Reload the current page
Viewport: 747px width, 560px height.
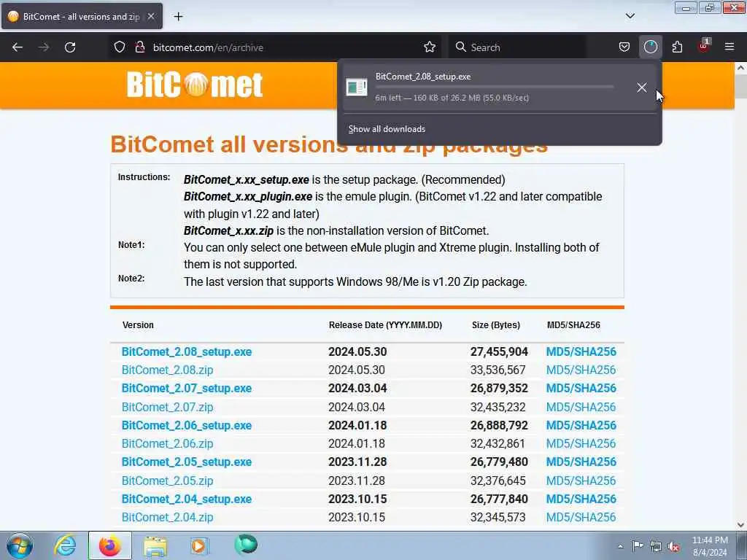[70, 47]
